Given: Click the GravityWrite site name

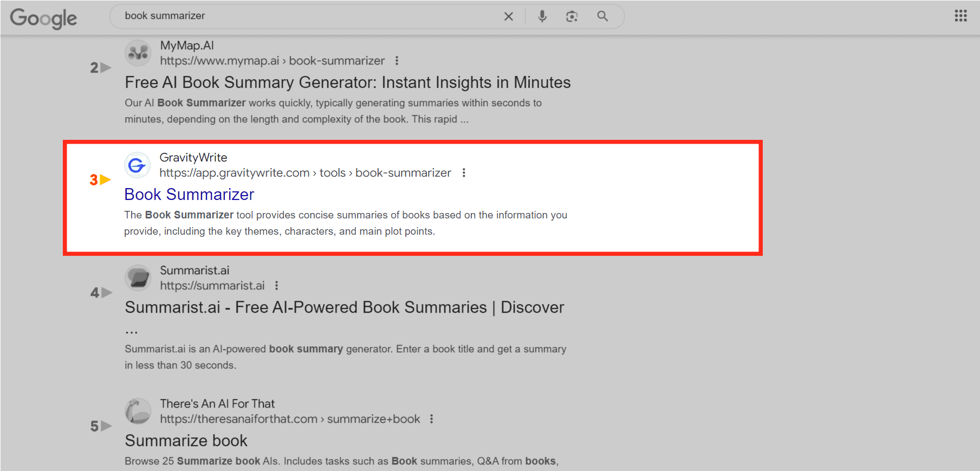Looking at the screenshot, I should pos(193,158).
